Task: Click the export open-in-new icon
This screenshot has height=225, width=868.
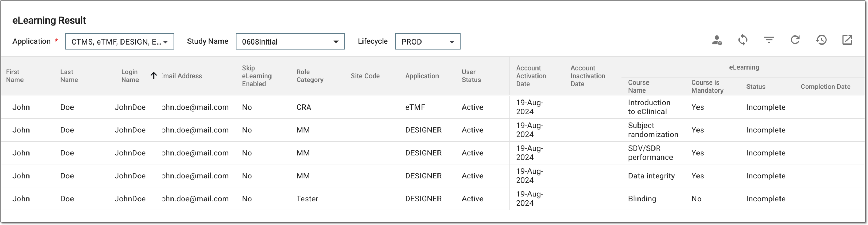Action: tap(847, 40)
